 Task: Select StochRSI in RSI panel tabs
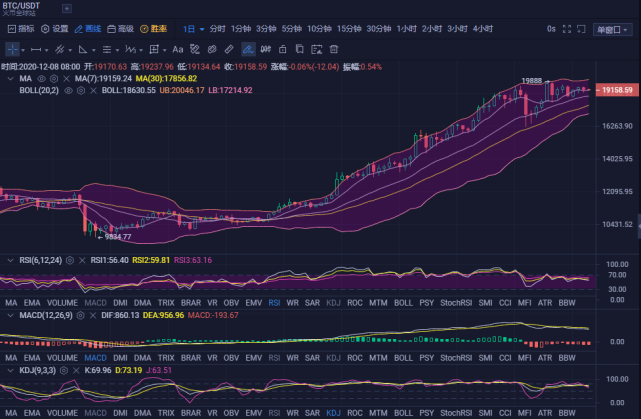pyautogui.click(x=456, y=303)
